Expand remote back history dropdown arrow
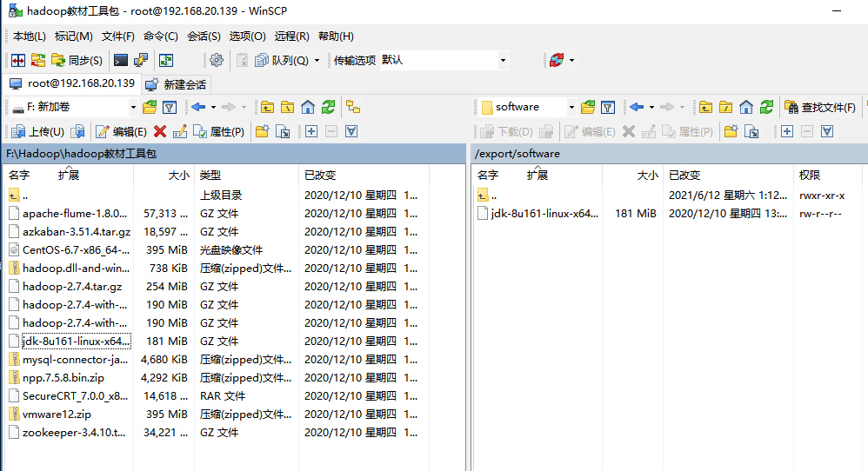Screen dimensions: 868x471 click(x=651, y=107)
